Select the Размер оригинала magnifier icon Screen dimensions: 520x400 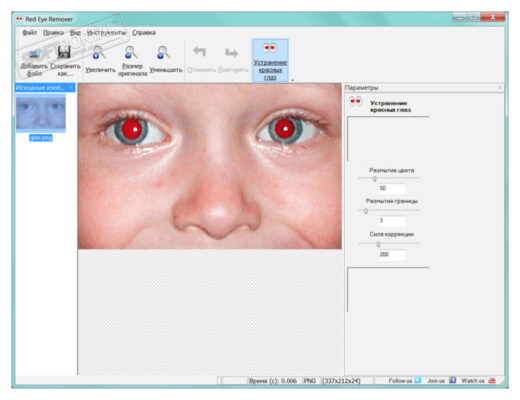(131, 53)
